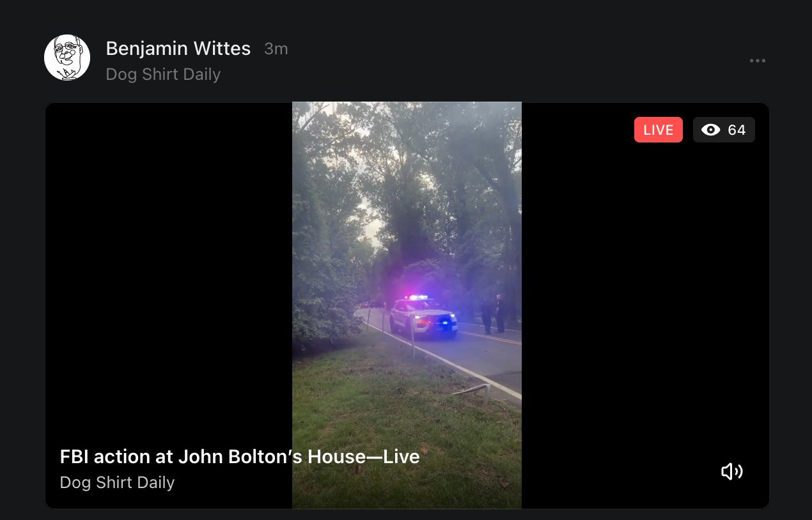Open the FBI action at John Bolton's House title
The height and width of the screenshot is (520, 812).
[240, 457]
